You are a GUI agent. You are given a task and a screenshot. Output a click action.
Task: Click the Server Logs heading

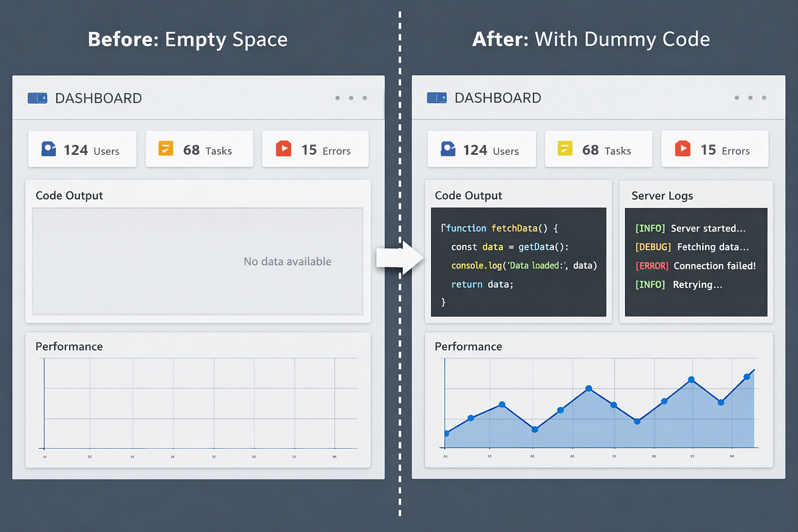coord(662,196)
